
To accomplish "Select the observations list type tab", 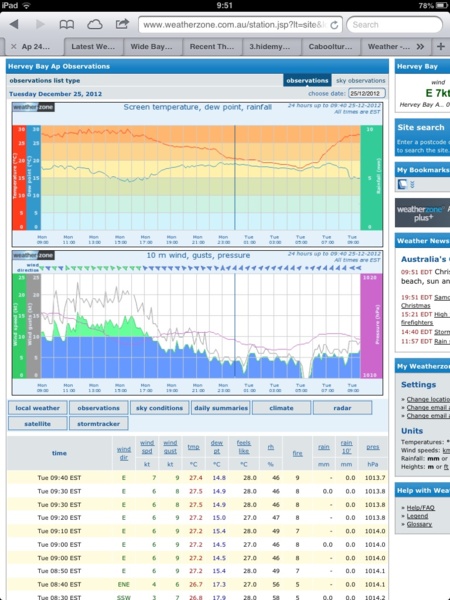I will 307,81.
